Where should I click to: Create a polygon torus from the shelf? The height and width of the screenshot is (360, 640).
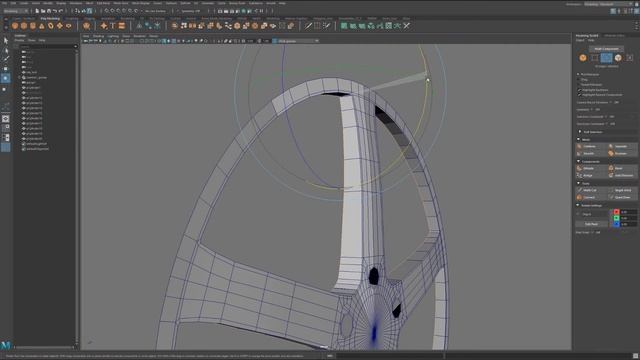[x=51, y=26]
